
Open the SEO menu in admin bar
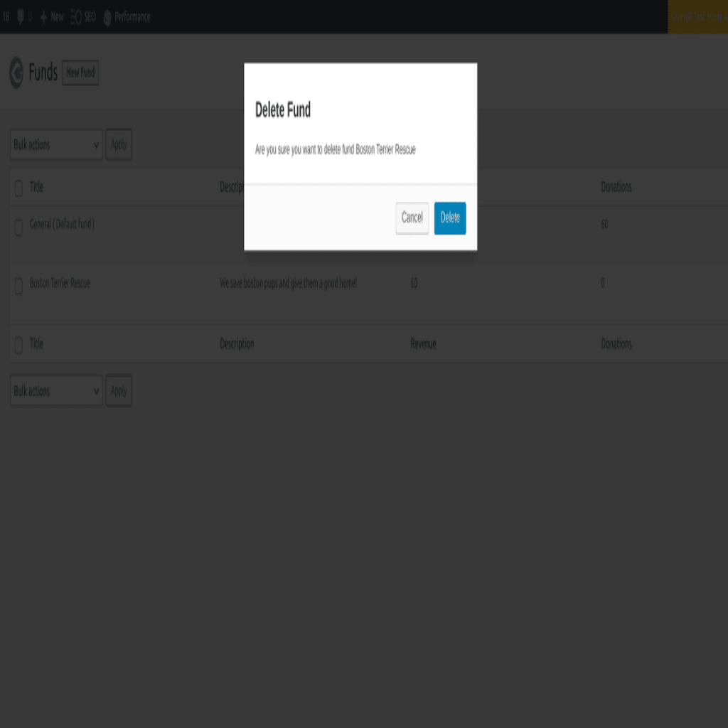coord(83,17)
